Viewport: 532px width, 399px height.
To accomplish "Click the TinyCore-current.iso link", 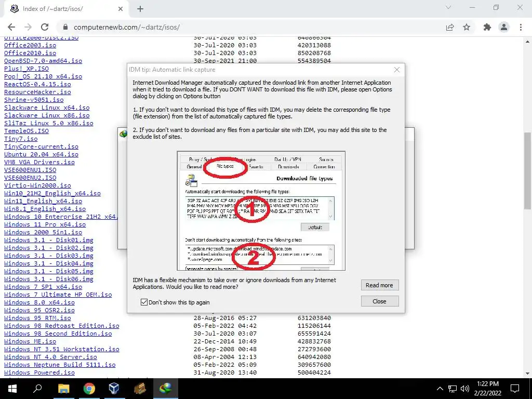I will (x=42, y=147).
